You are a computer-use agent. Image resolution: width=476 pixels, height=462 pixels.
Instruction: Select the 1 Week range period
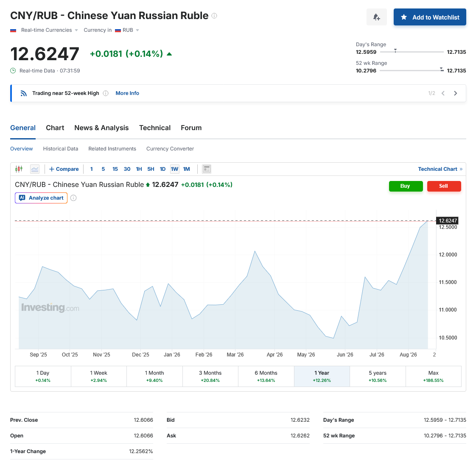(x=99, y=376)
